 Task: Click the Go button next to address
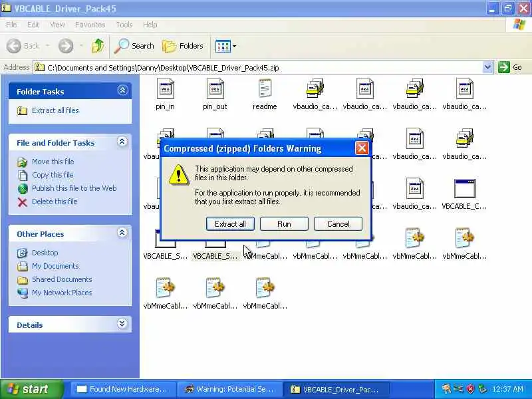coord(510,67)
